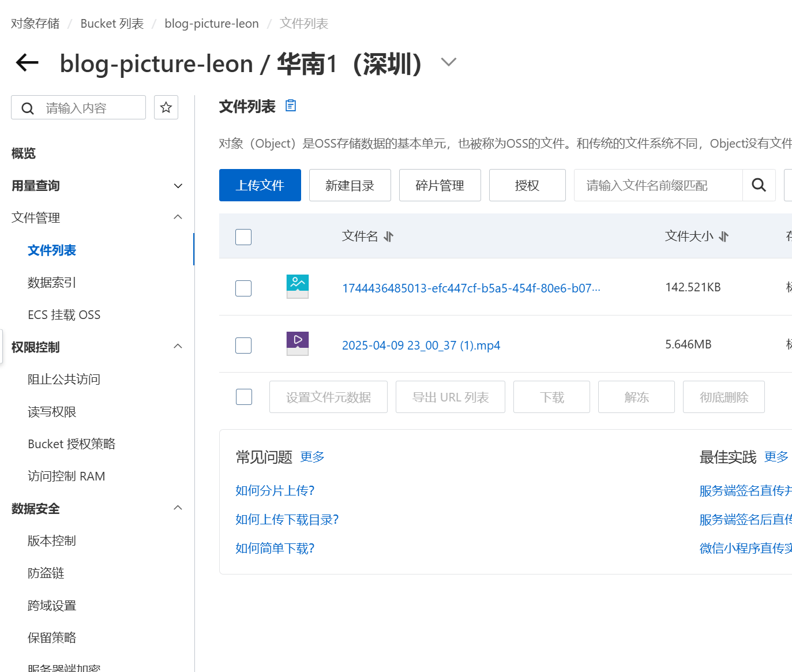Click the 碎片管理 button

pyautogui.click(x=440, y=185)
